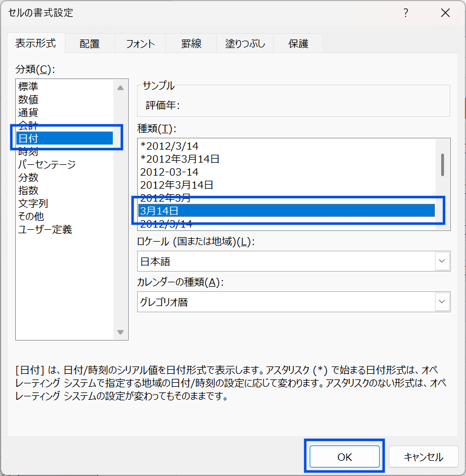466x476 pixels.
Task: Open the フォント tab
Action: click(x=140, y=44)
